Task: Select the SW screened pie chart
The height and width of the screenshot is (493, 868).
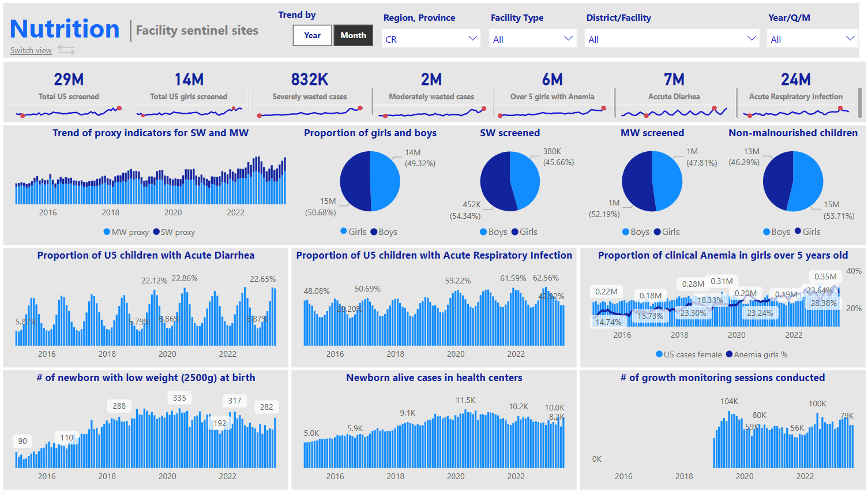Action: pyautogui.click(x=510, y=181)
